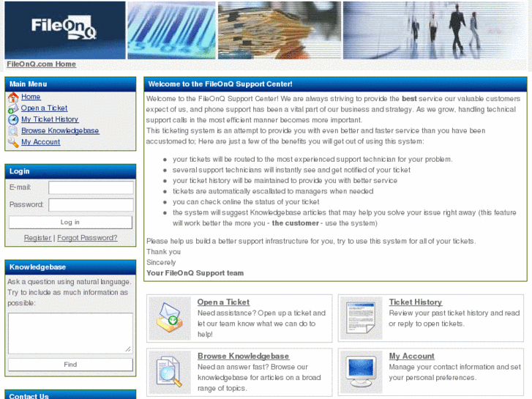Click the text area resize handle

click(x=128, y=349)
